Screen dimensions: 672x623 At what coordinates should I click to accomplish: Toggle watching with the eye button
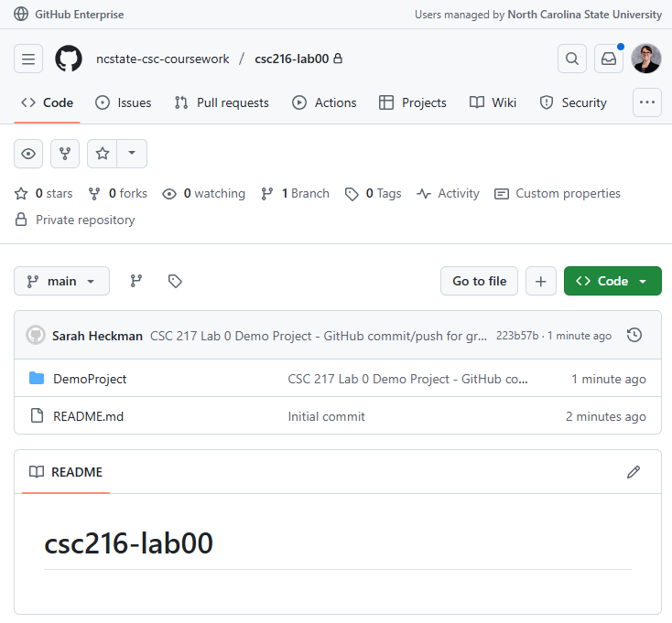[28, 154]
